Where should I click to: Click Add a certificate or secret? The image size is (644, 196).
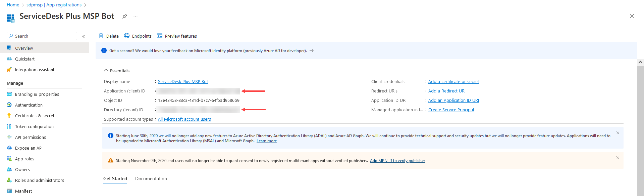(x=453, y=81)
